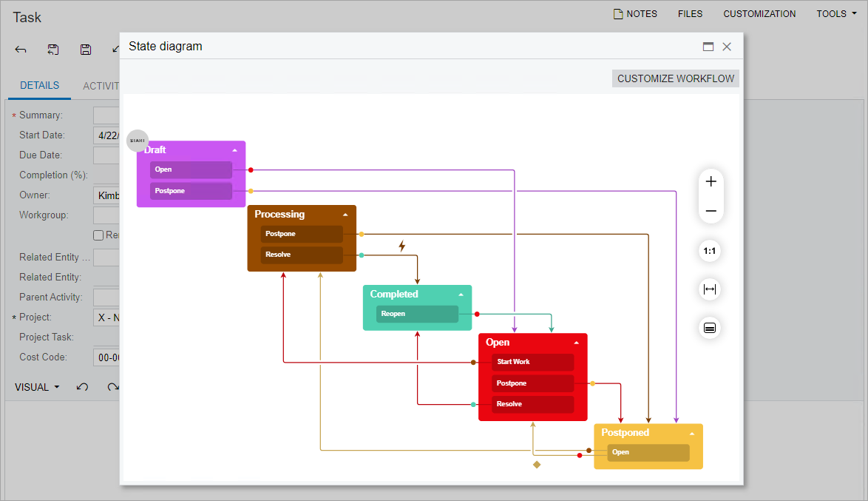Toggle the diagram legend panel icon

pos(710,328)
